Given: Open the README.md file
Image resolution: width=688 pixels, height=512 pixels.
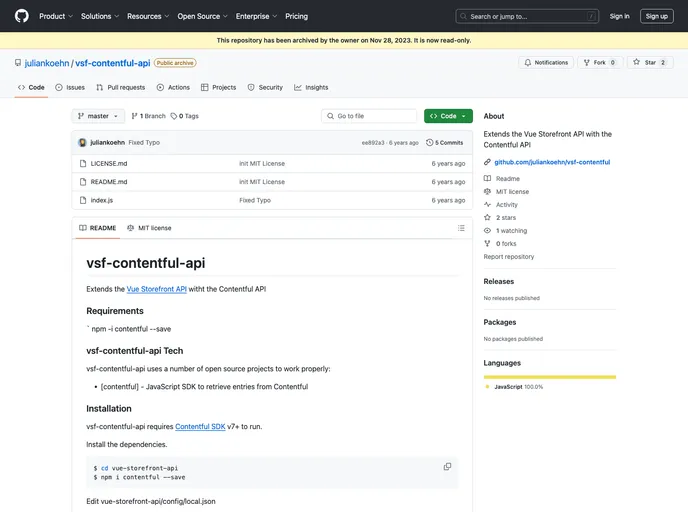Looking at the screenshot, I should pyautogui.click(x=109, y=182).
